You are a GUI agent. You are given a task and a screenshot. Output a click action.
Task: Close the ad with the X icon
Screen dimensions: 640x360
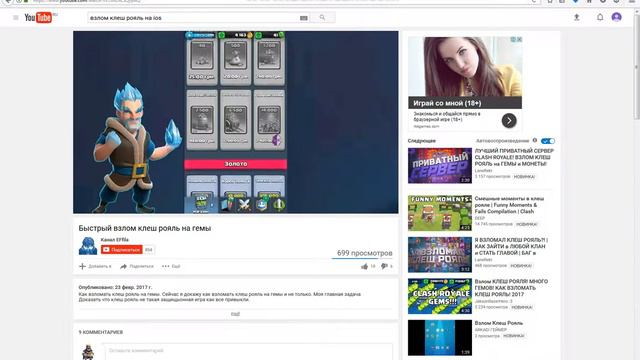(519, 40)
